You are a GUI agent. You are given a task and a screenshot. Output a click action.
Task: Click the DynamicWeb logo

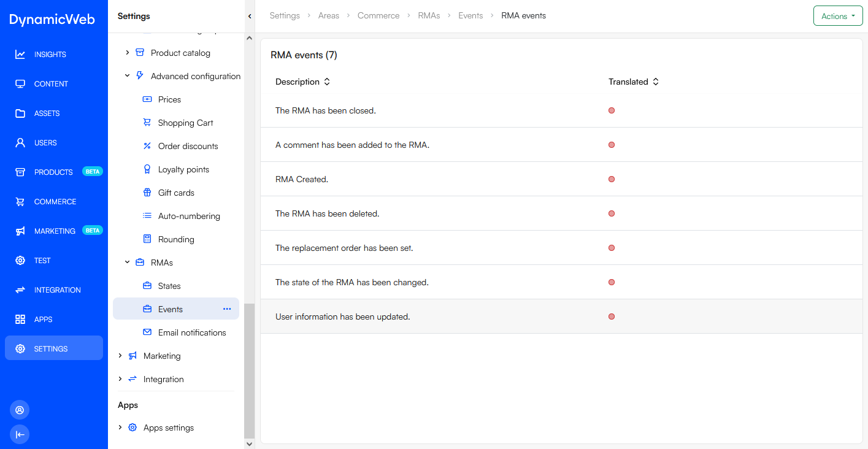(x=52, y=19)
